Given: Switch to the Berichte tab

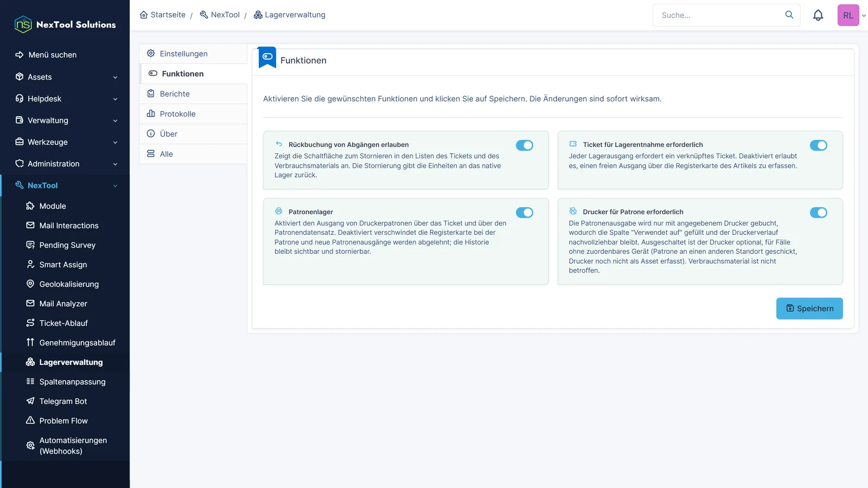Looking at the screenshot, I should (193, 94).
